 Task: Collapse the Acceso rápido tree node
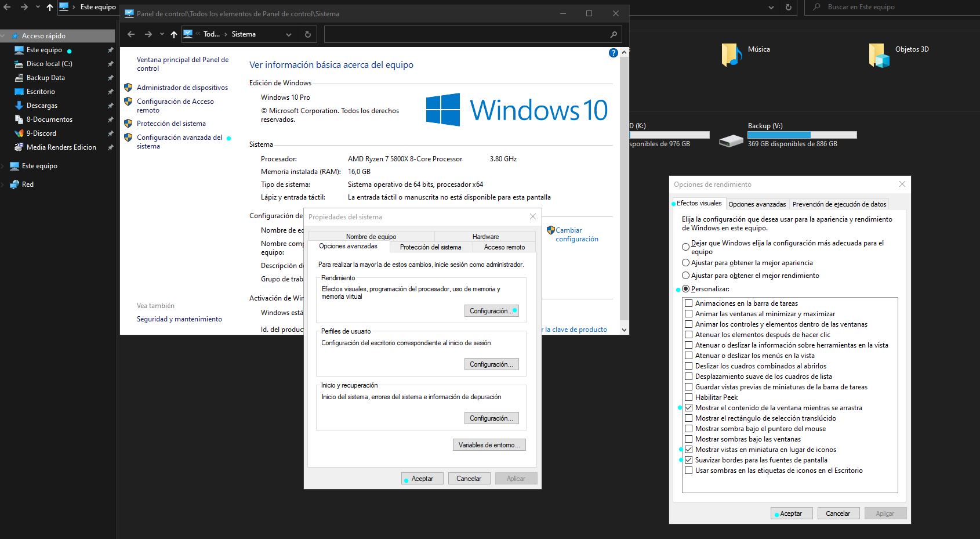[3, 36]
